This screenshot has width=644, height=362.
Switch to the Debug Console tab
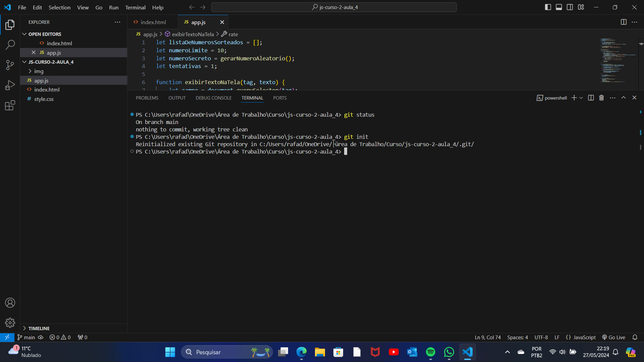[x=214, y=98]
